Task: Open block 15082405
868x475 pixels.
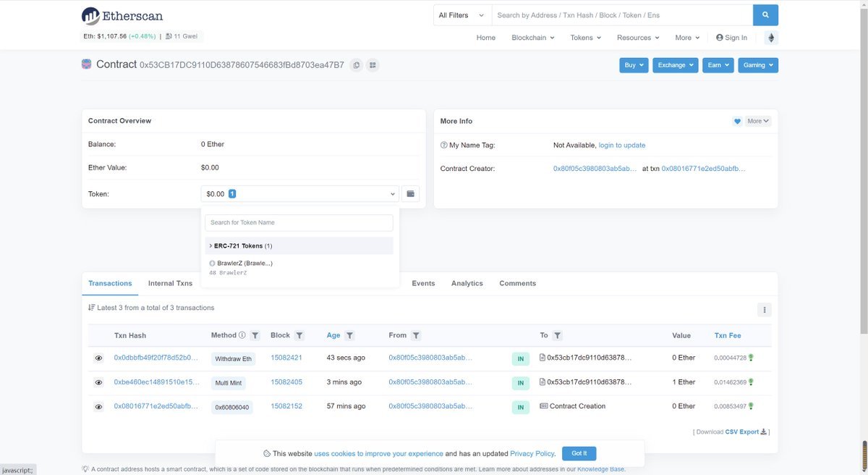Action: pos(286,382)
